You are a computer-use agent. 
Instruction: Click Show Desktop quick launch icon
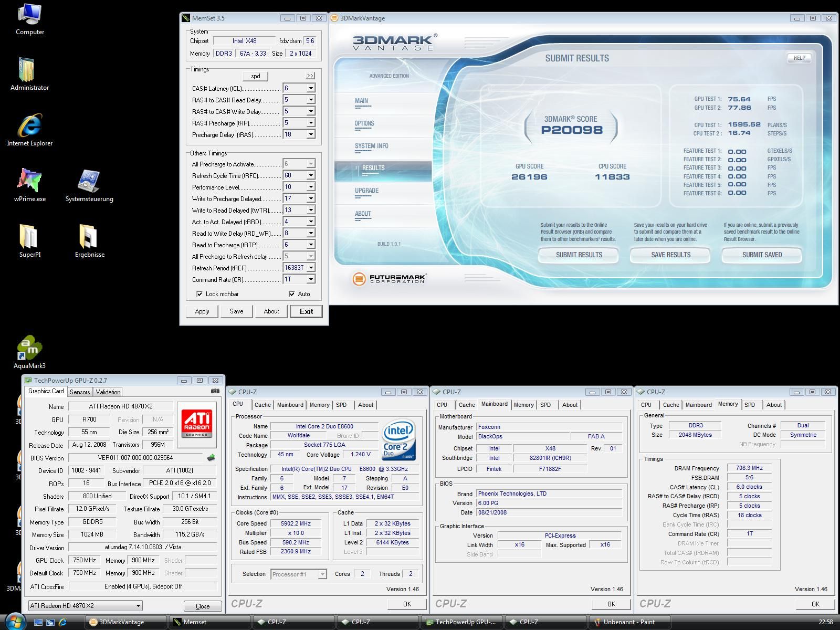(x=38, y=622)
